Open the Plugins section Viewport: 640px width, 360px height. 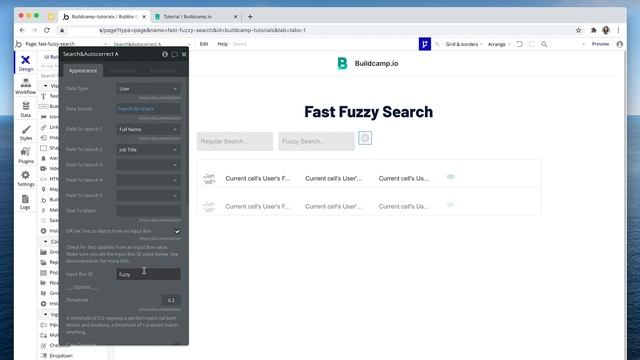(x=26, y=156)
